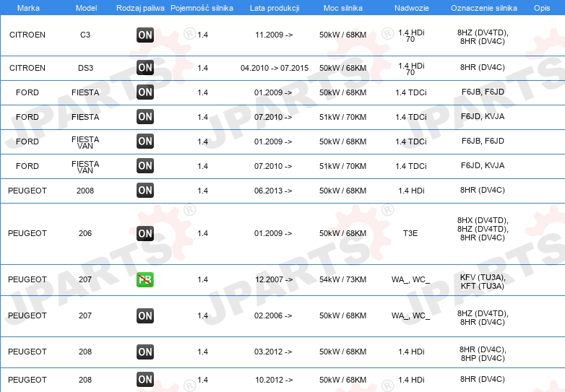
Task: Click the 03.2012 -> production date
Action: click(x=273, y=352)
